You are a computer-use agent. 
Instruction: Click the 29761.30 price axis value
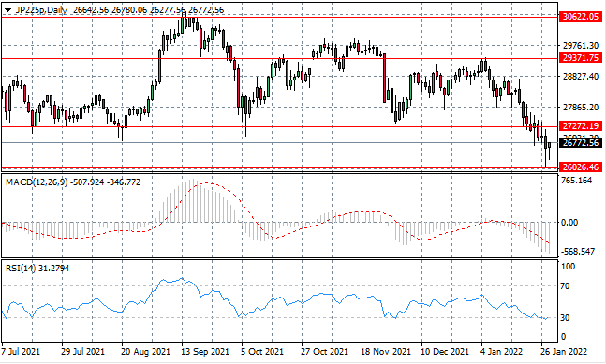pyautogui.click(x=581, y=46)
